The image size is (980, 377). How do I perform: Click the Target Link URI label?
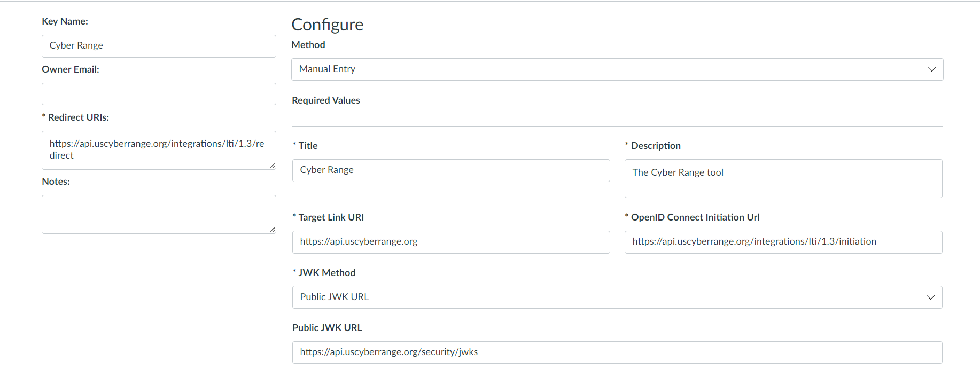pyautogui.click(x=331, y=217)
